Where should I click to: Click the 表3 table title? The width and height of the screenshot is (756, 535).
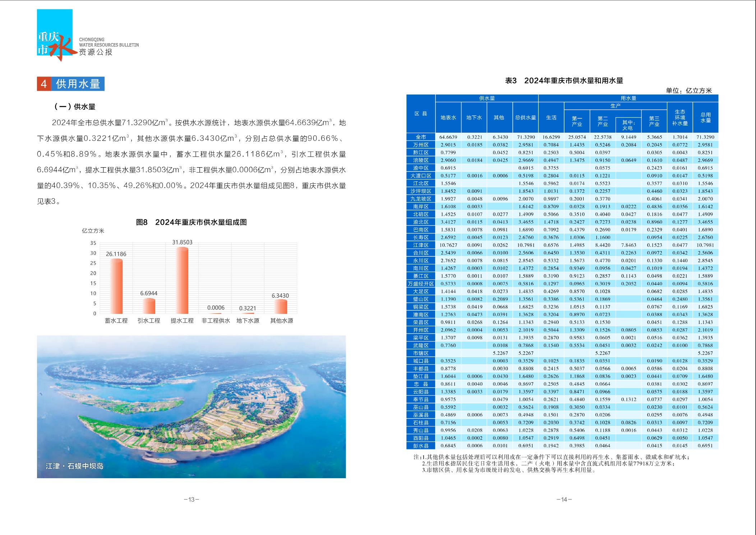(x=564, y=81)
